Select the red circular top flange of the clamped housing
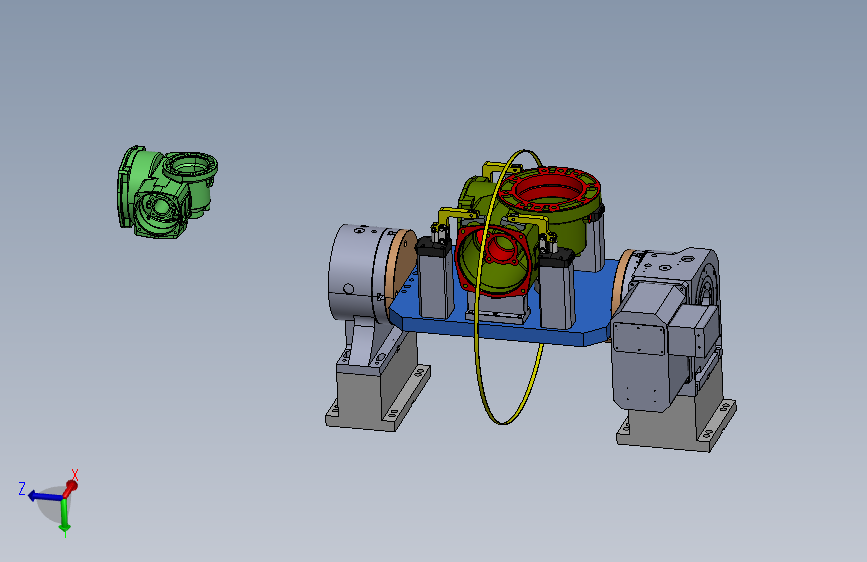This screenshot has height=562, width=867. tap(549, 191)
